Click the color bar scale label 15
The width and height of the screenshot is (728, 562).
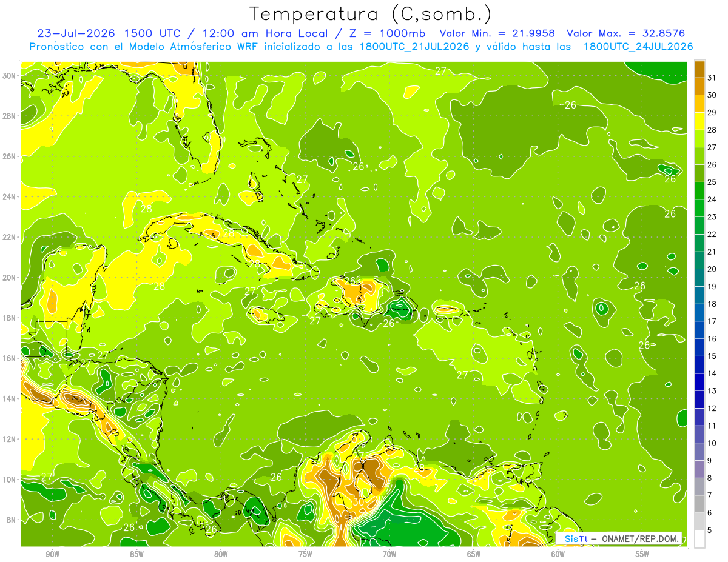coord(712,356)
